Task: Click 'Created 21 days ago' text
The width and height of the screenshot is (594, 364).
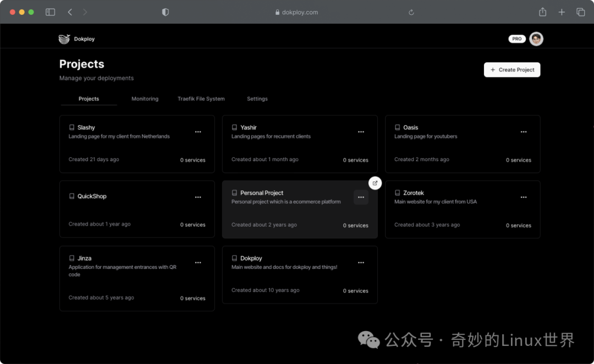Action: tap(94, 159)
